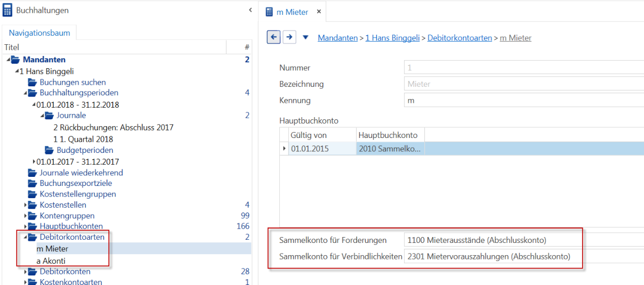Click the Hauptbuchkonten folder icon
Image resolution: width=644 pixels, height=285 pixels.
33,226
